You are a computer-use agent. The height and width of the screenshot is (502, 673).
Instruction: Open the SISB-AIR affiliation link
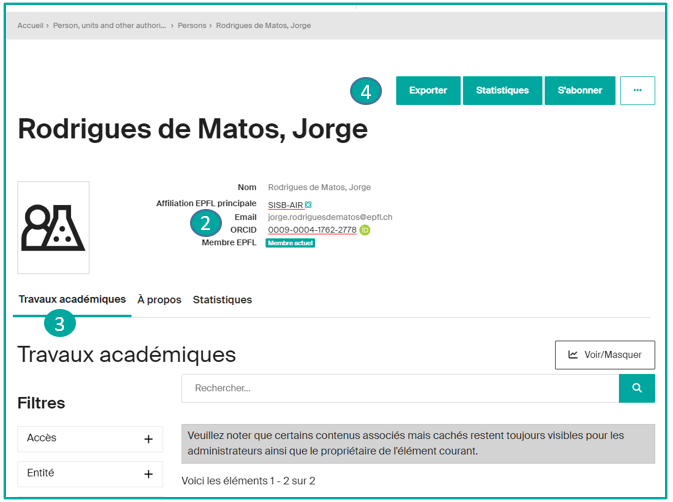285,205
